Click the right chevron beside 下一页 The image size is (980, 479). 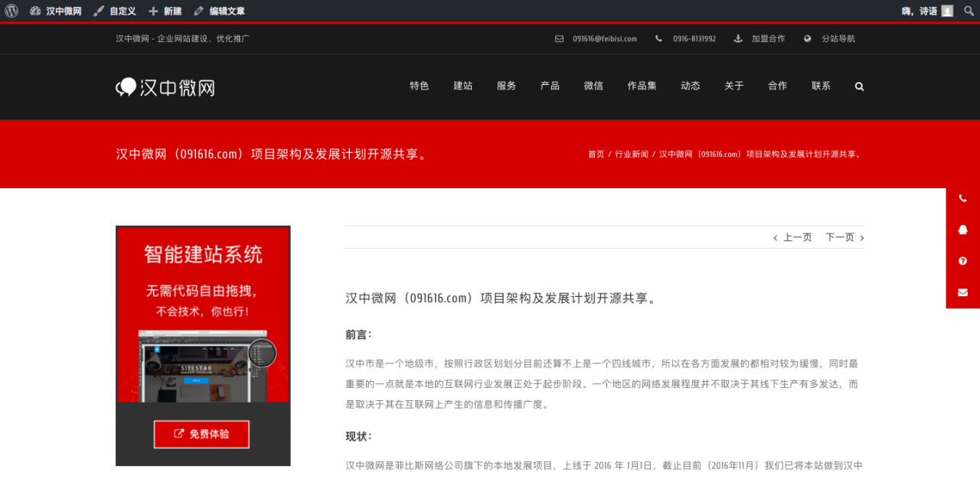[862, 238]
